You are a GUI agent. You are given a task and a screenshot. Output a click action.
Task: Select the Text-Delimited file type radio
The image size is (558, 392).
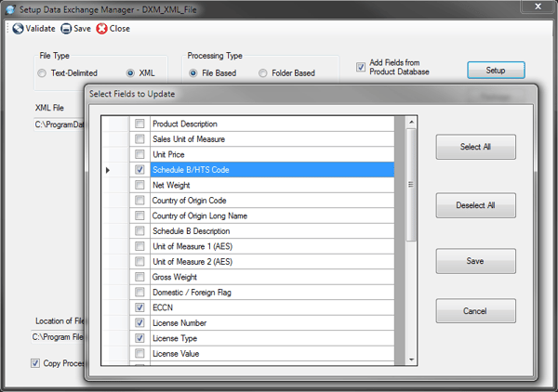pos(42,73)
